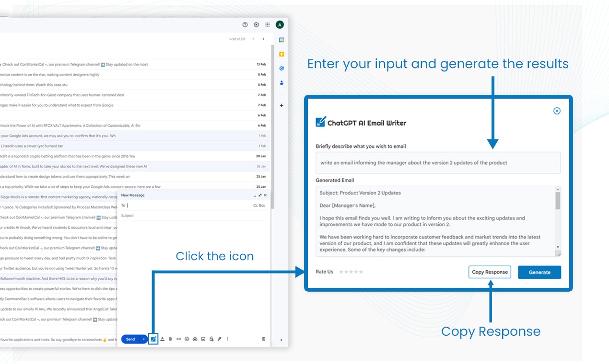Close the ChatGPT AI Email Writer popup
The width and height of the screenshot is (609, 364).
pyautogui.click(x=557, y=111)
